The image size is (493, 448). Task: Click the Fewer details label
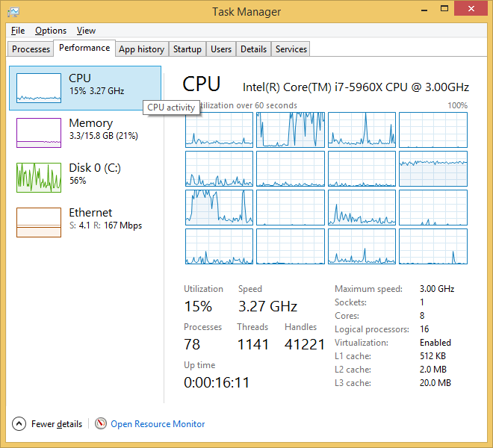point(57,424)
